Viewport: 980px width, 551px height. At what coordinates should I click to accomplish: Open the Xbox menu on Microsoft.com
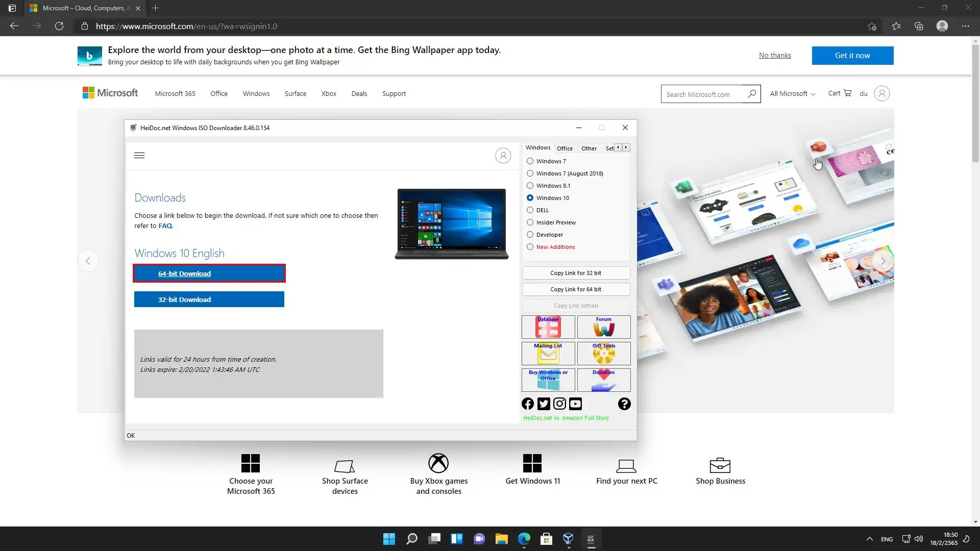(329, 94)
